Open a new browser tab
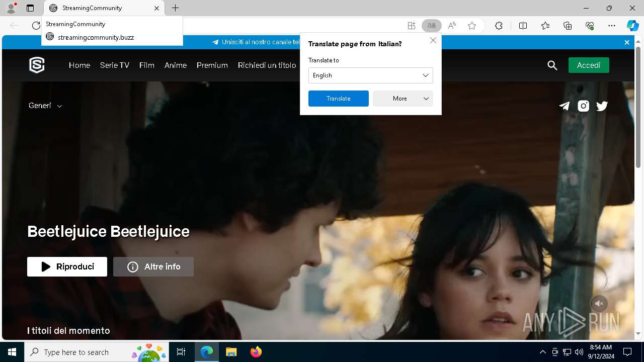The height and width of the screenshot is (362, 644). click(x=175, y=8)
